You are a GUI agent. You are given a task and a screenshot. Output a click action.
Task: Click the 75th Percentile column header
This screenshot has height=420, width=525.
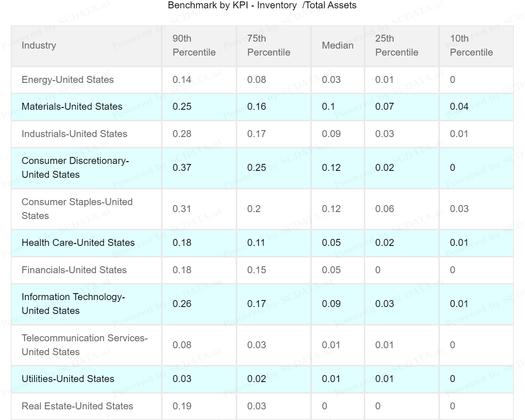point(269,45)
